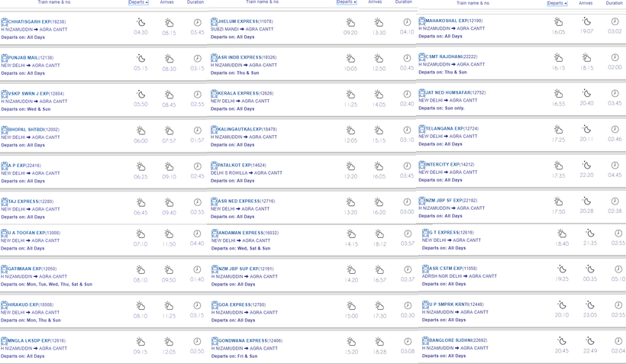This screenshot has width=626, height=364.
Task: Sort by Departs in the left column
Action: 138,2
